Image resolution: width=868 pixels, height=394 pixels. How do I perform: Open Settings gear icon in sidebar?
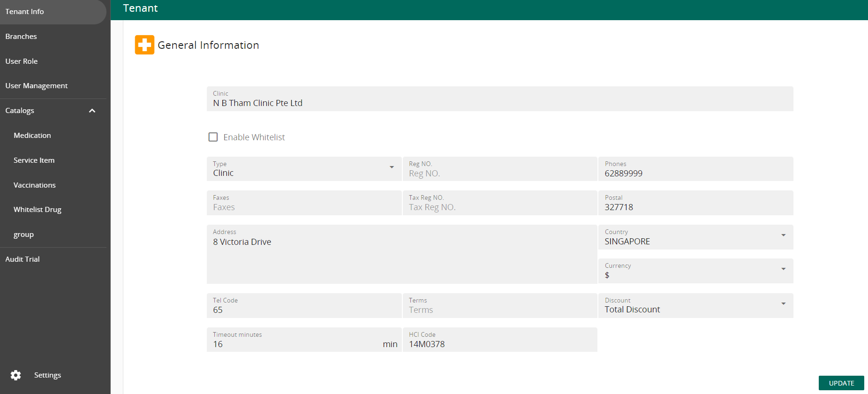click(16, 375)
